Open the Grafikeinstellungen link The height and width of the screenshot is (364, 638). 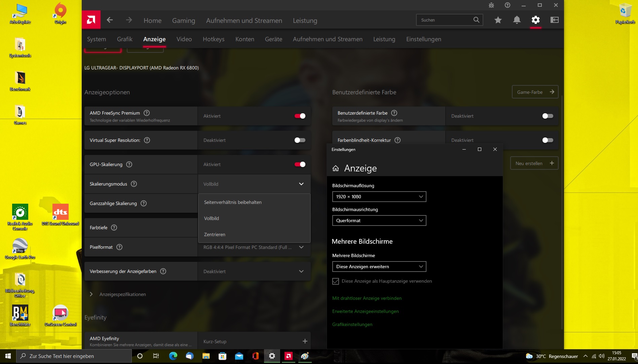[x=352, y=324]
